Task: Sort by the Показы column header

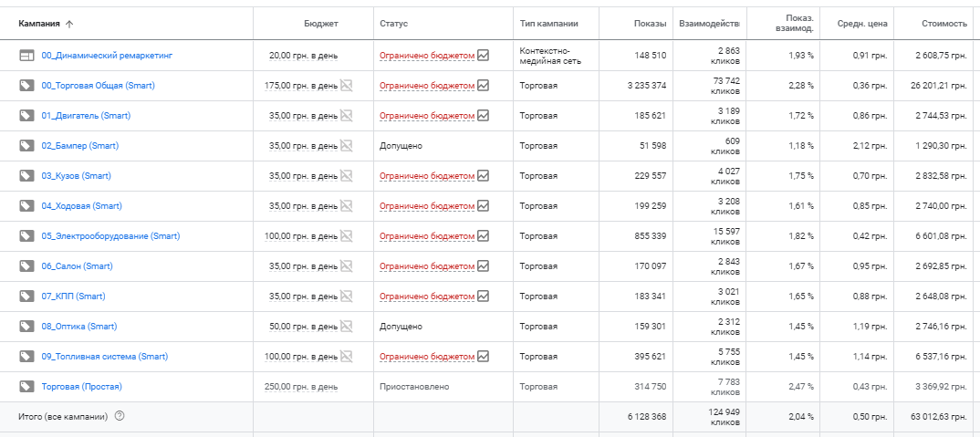Action: pyautogui.click(x=650, y=24)
